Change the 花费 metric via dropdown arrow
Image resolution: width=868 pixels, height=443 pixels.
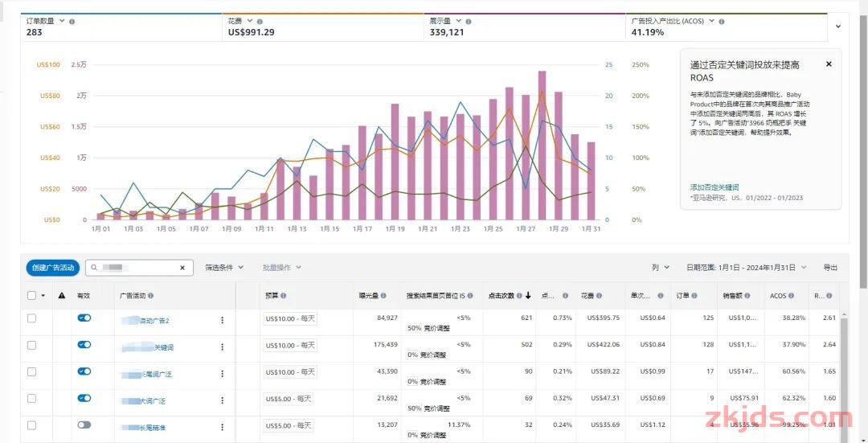[250, 20]
